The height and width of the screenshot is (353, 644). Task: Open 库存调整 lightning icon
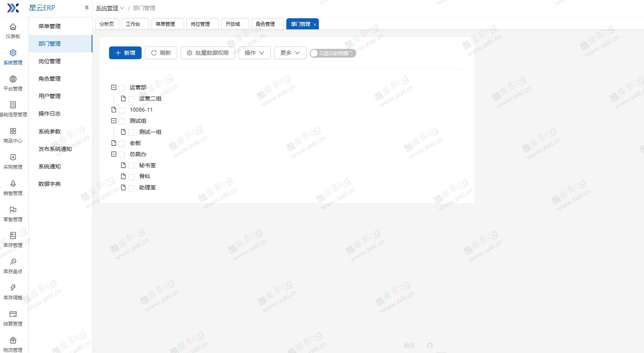coord(13,288)
